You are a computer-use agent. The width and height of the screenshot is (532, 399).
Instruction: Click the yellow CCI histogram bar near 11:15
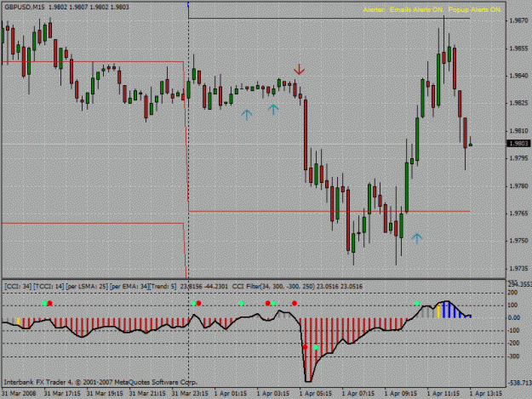(x=438, y=311)
